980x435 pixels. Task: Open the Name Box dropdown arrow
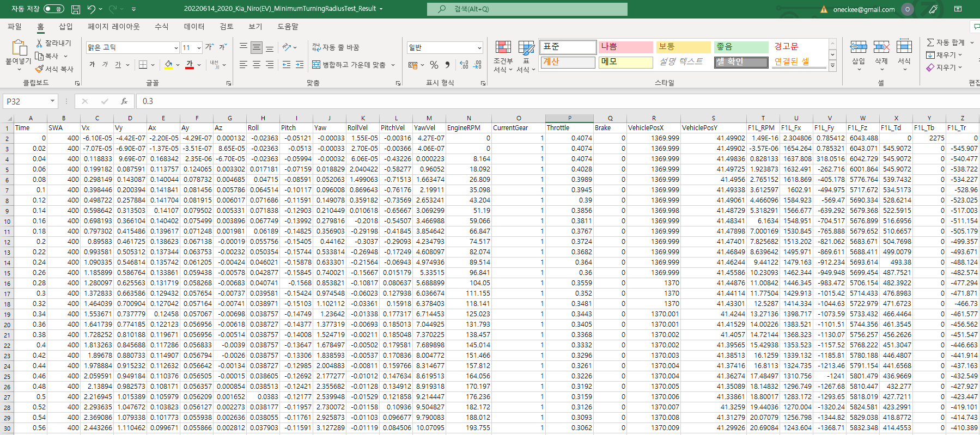tap(52, 101)
